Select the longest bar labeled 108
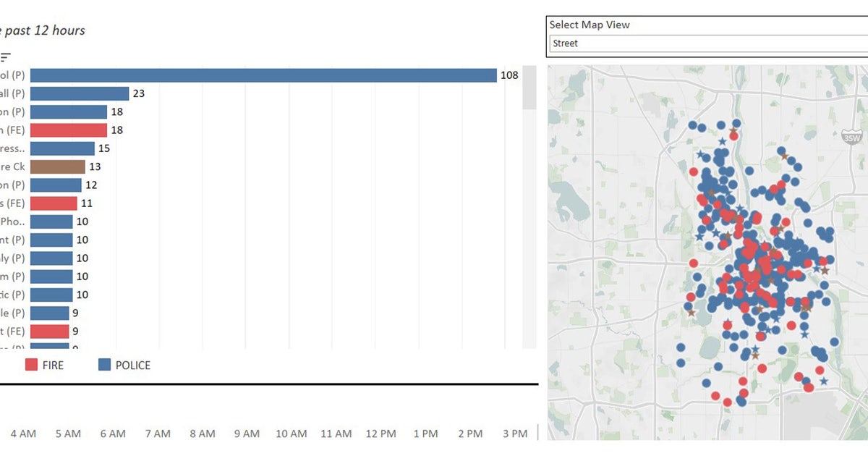The image size is (868, 456). (263, 75)
